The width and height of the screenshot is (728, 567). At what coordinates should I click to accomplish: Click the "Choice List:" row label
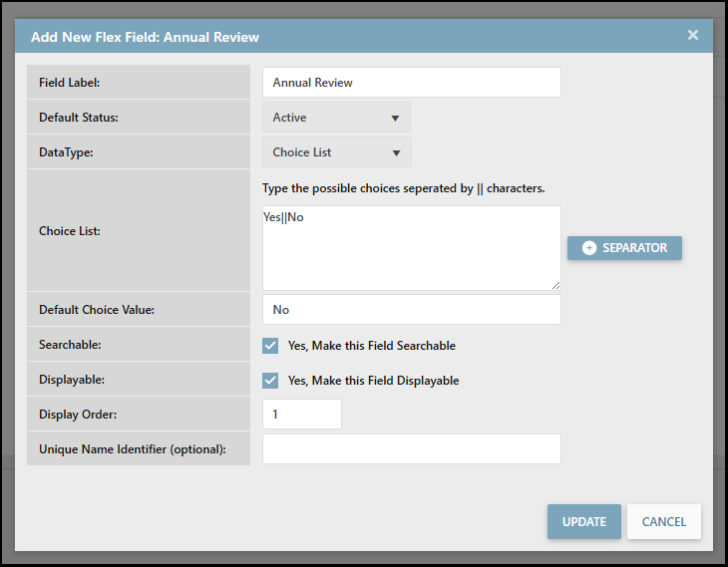[70, 231]
